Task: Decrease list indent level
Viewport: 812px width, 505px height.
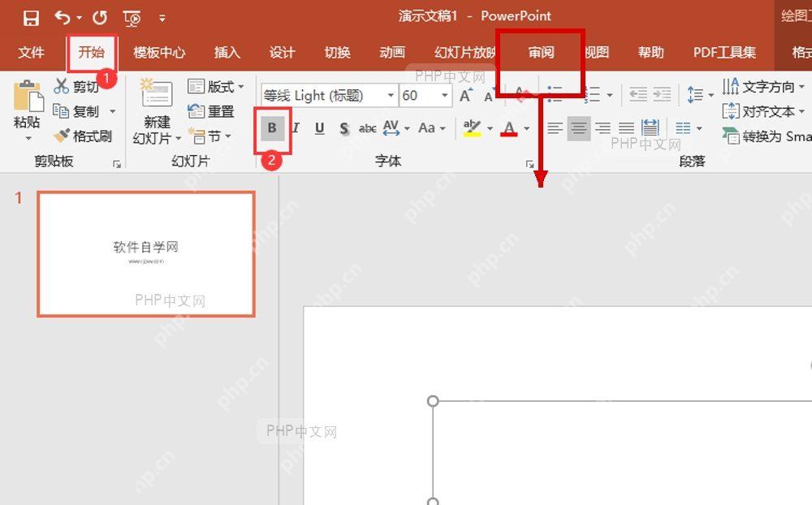Action: click(x=638, y=95)
